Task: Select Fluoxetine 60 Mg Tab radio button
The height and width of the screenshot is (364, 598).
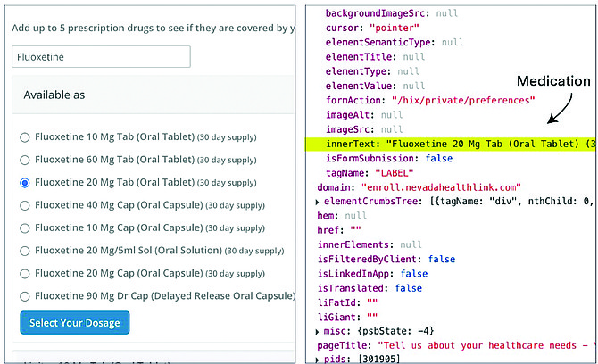Action: click(25, 160)
